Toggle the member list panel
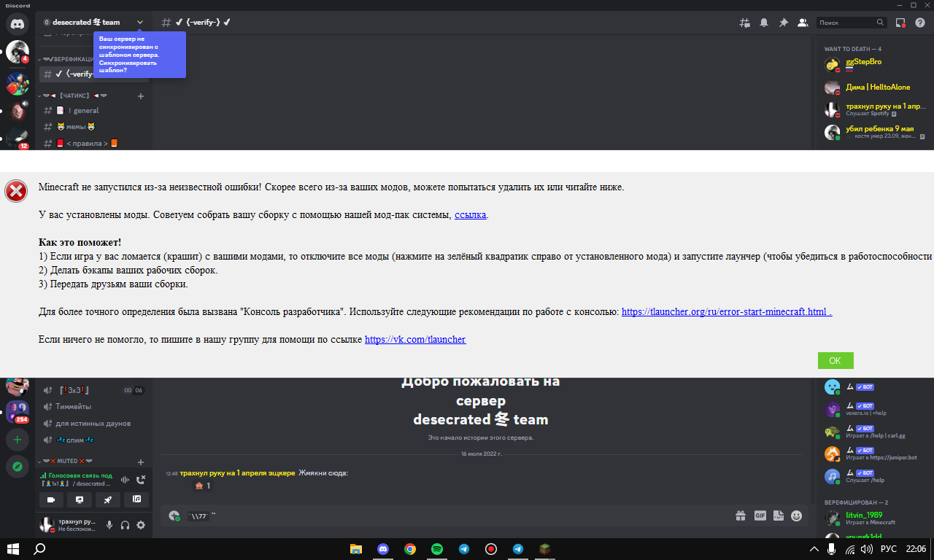 [x=803, y=23]
